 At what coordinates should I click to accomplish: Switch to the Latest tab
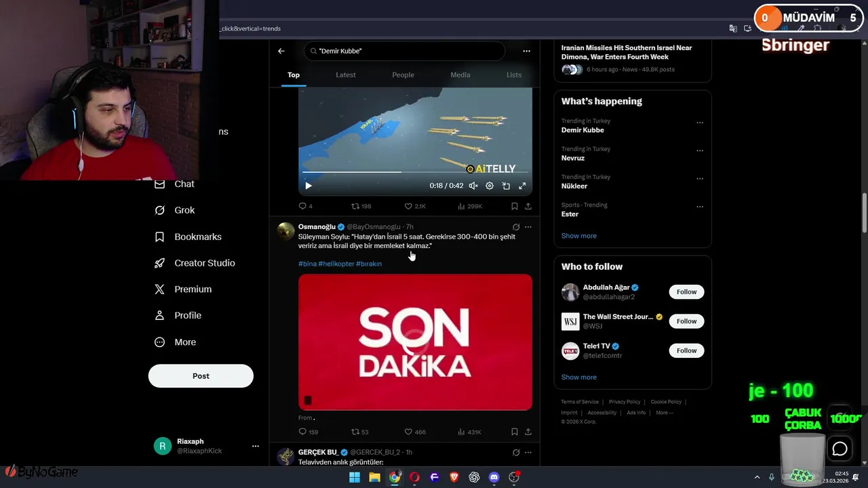pyautogui.click(x=346, y=75)
